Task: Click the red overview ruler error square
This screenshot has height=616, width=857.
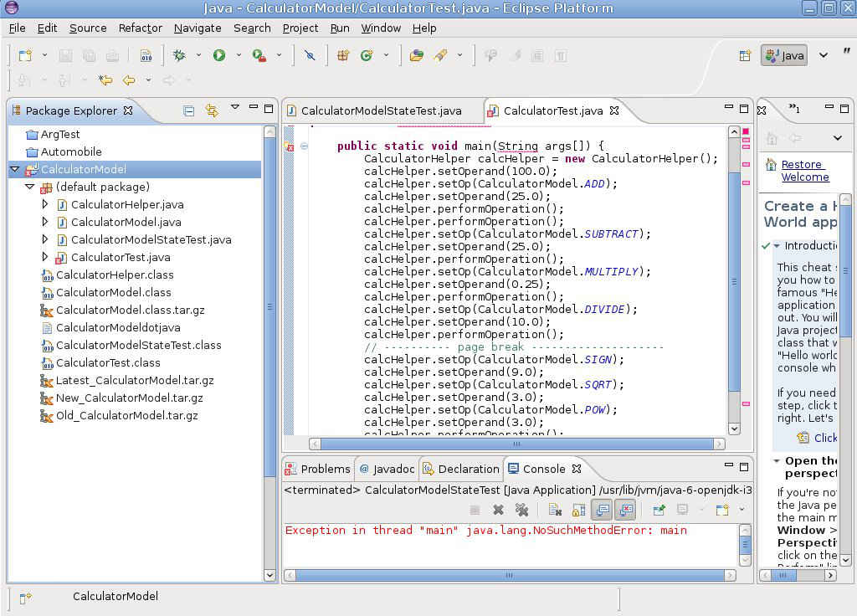Action: [746, 131]
